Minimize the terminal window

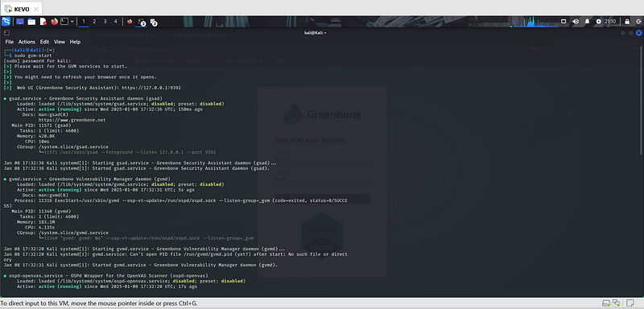click(623, 33)
